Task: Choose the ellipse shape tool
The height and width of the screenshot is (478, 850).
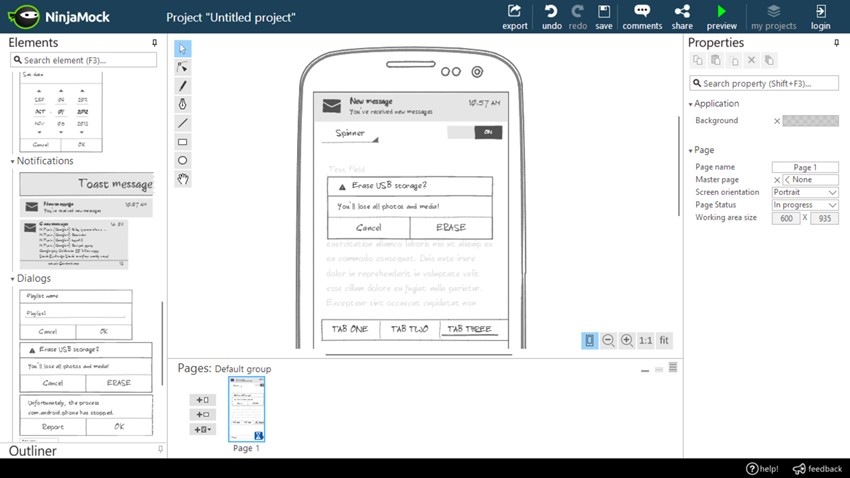Action: pyautogui.click(x=182, y=160)
